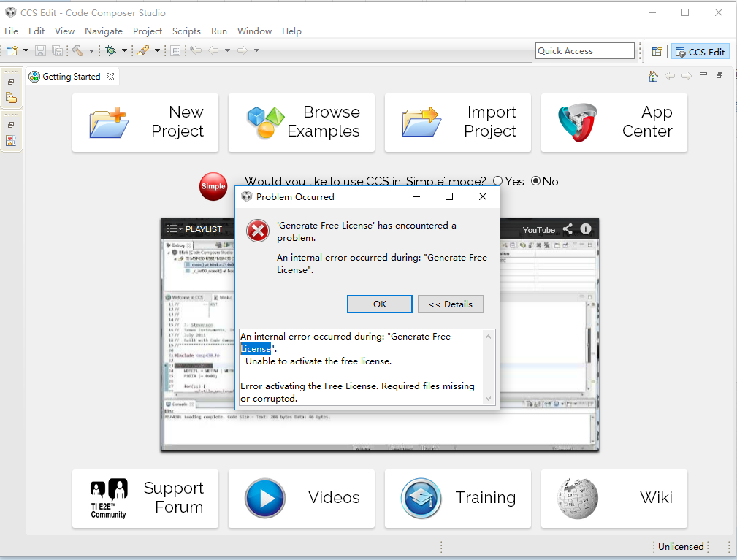The image size is (737, 560).
Task: Click the Forward navigation arrow in toolbar
Action: point(243,50)
